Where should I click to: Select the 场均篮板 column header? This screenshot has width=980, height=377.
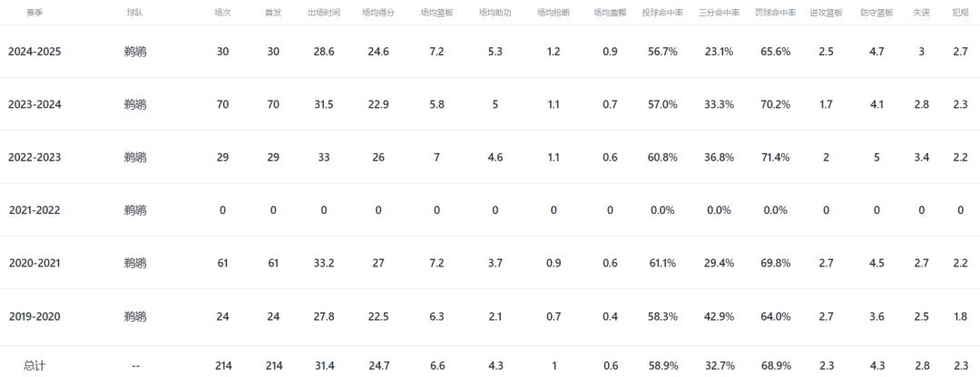point(436,14)
